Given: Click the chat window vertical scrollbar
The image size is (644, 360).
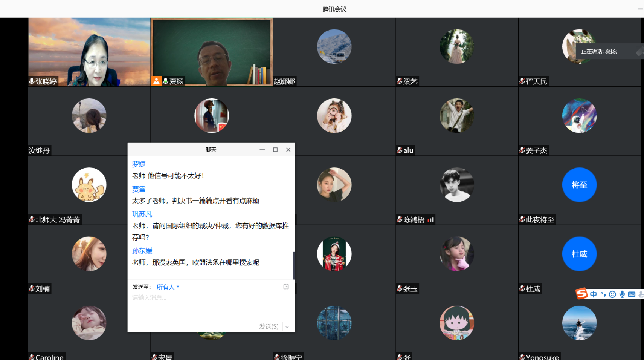Looking at the screenshot, I should [293, 265].
